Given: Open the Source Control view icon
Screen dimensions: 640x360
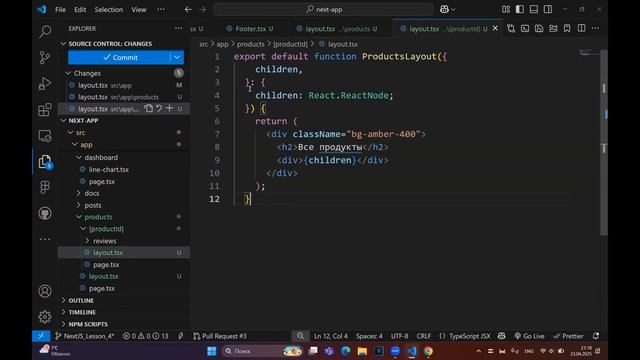Looking at the screenshot, I should 45,58.
